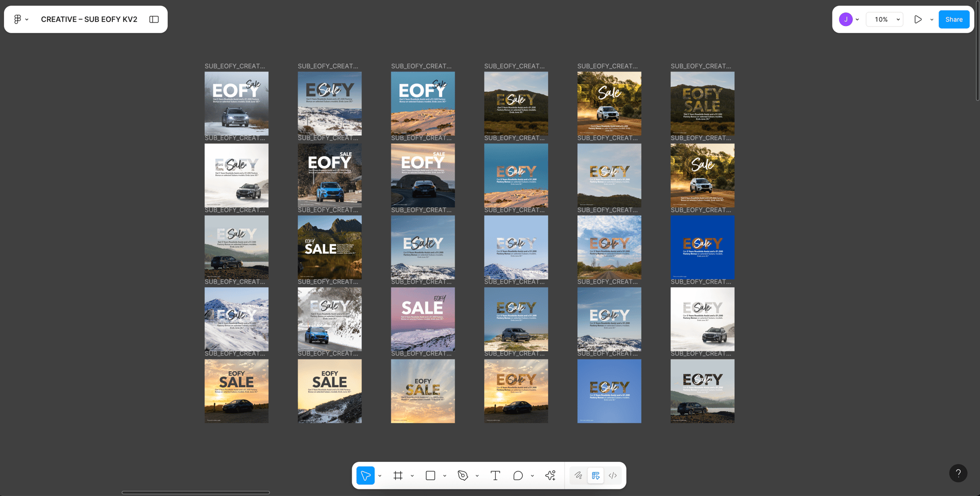The width and height of the screenshot is (980, 496).
Task: Open the AI Actions sparkle tool
Action: pos(550,476)
